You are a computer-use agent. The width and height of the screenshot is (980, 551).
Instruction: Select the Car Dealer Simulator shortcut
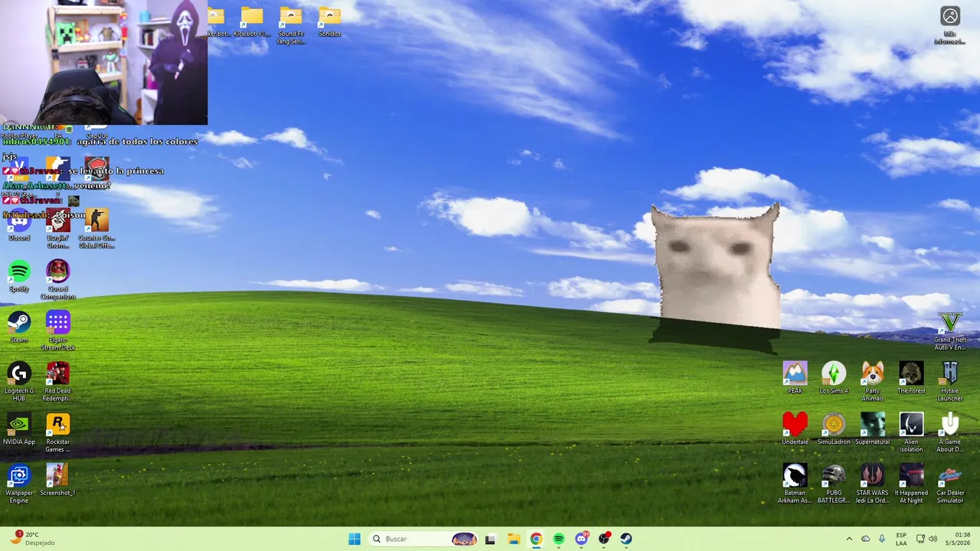click(x=950, y=484)
